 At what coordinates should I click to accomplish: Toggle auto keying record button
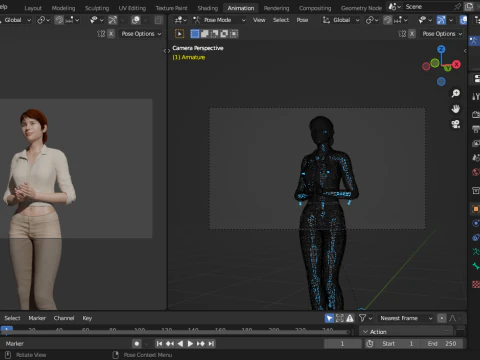[x=136, y=344]
